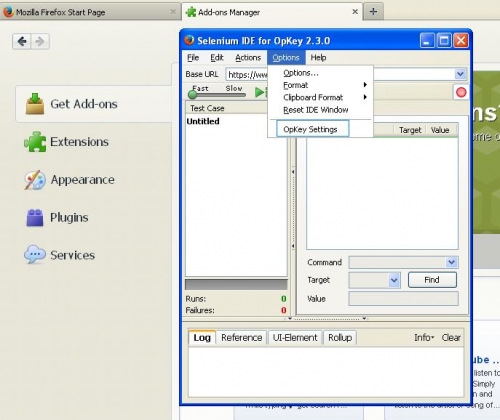Click Clear to empty the log
Screen dimensions: 500x420
[451, 338]
